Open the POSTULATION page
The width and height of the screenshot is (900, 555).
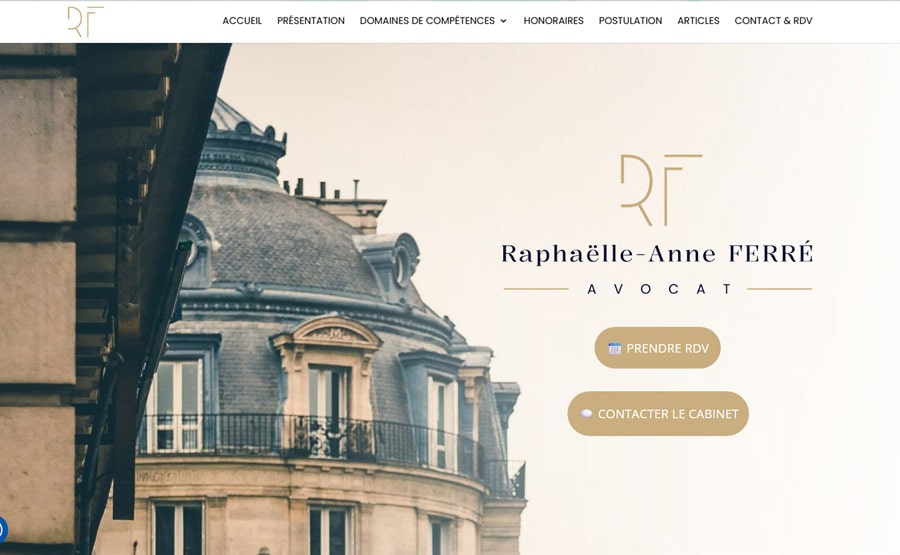630,21
